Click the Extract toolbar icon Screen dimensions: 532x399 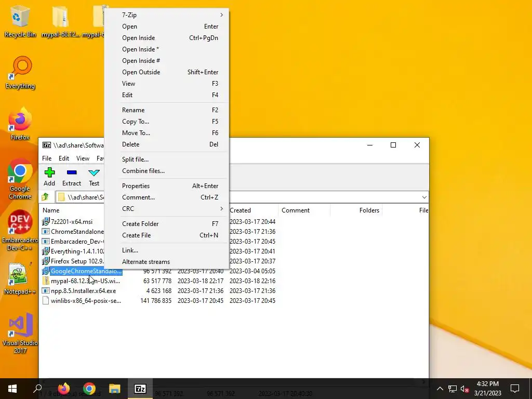click(x=72, y=177)
